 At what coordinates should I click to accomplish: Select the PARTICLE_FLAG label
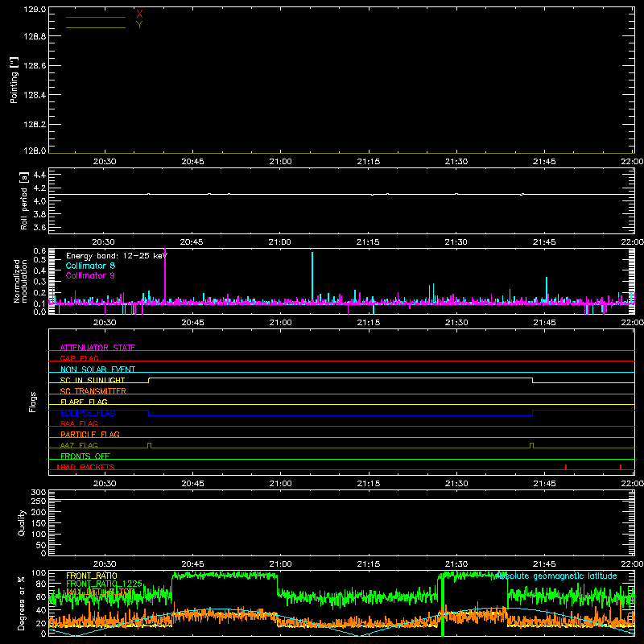coord(90,434)
